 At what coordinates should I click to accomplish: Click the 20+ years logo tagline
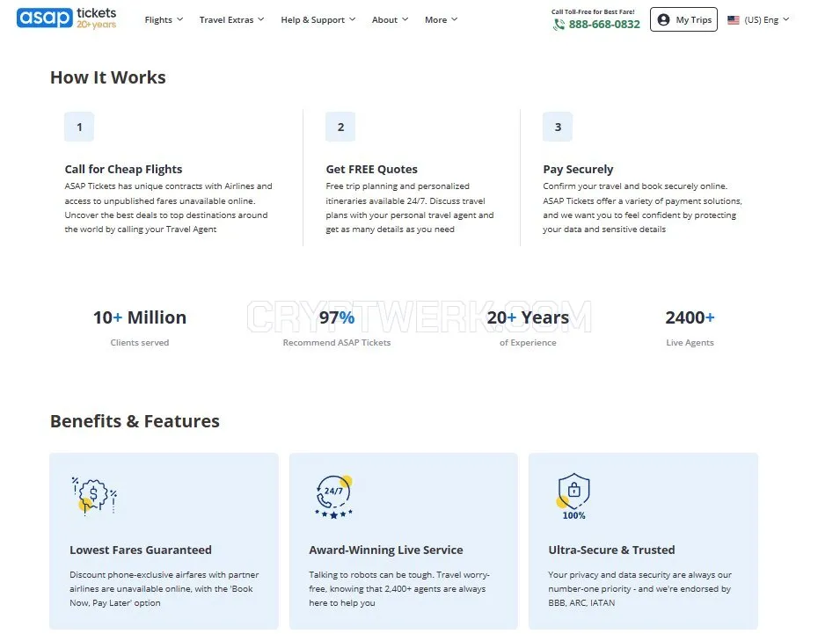pos(97,25)
